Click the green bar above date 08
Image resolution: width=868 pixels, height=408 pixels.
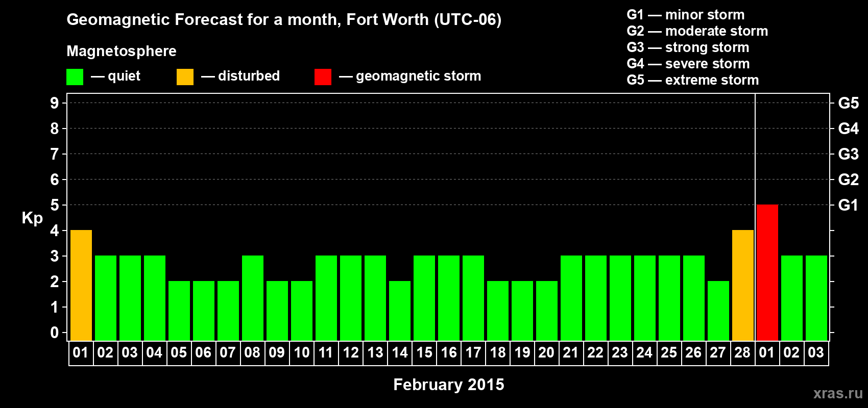pos(252,298)
